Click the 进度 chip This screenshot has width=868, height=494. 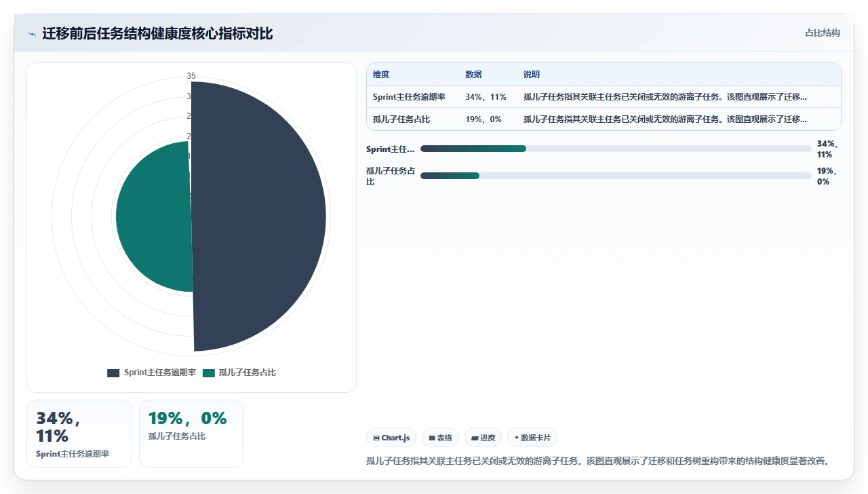[484, 438]
